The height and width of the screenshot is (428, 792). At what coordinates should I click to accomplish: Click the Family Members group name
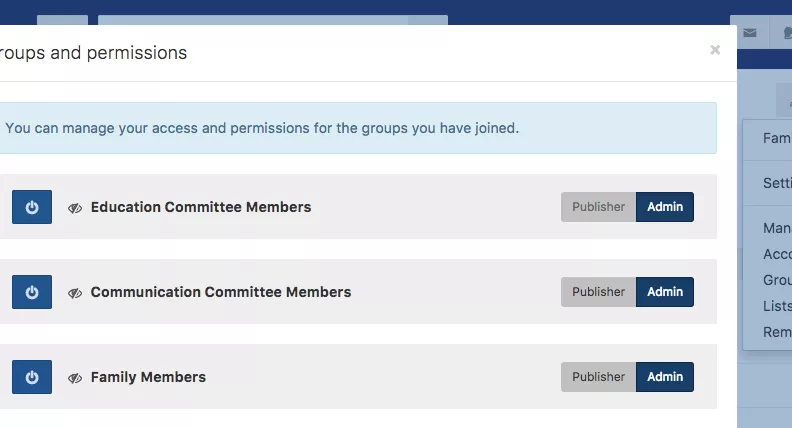point(148,377)
